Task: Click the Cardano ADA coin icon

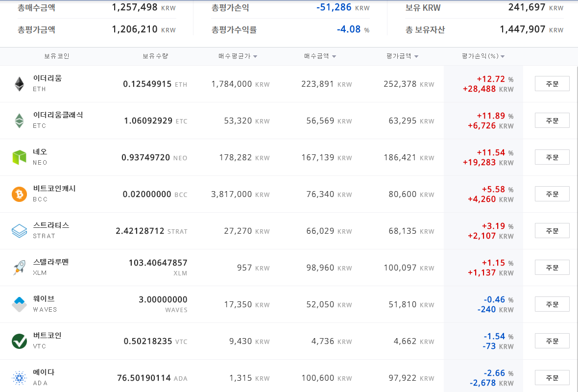Action: [x=19, y=378]
